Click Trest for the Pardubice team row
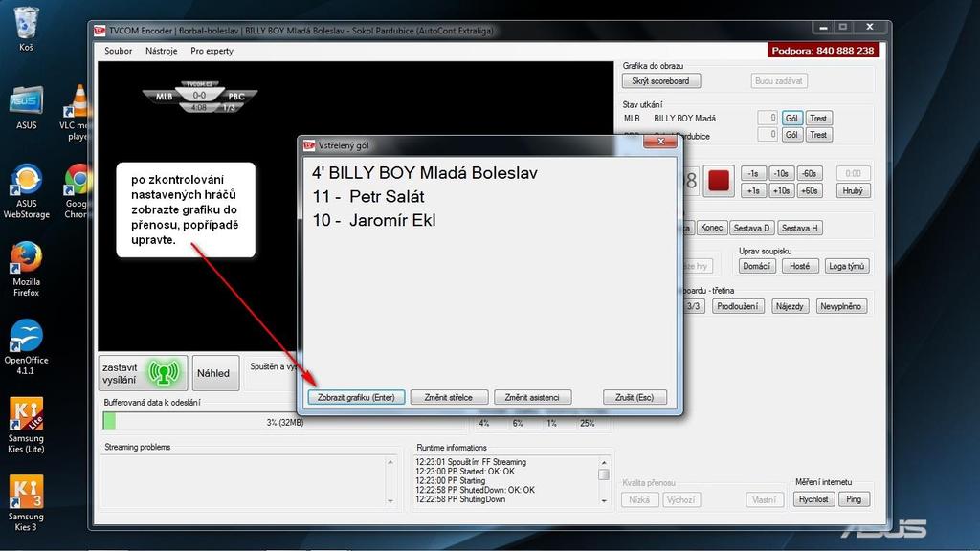Viewport: 980px width, 551px height. (x=819, y=135)
